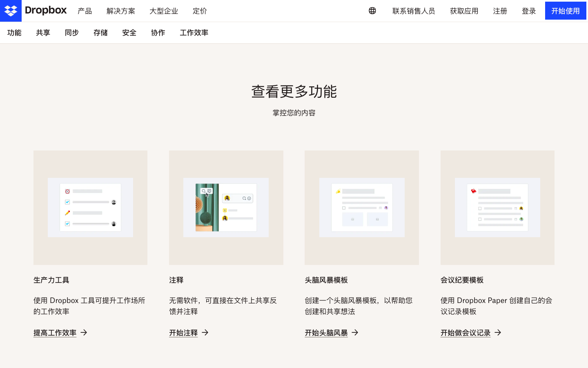Click the arrow icon after 开始头脑风暴

356,332
